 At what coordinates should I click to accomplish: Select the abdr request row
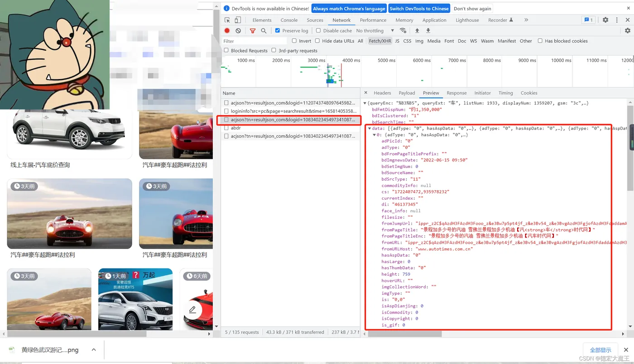[290, 128]
